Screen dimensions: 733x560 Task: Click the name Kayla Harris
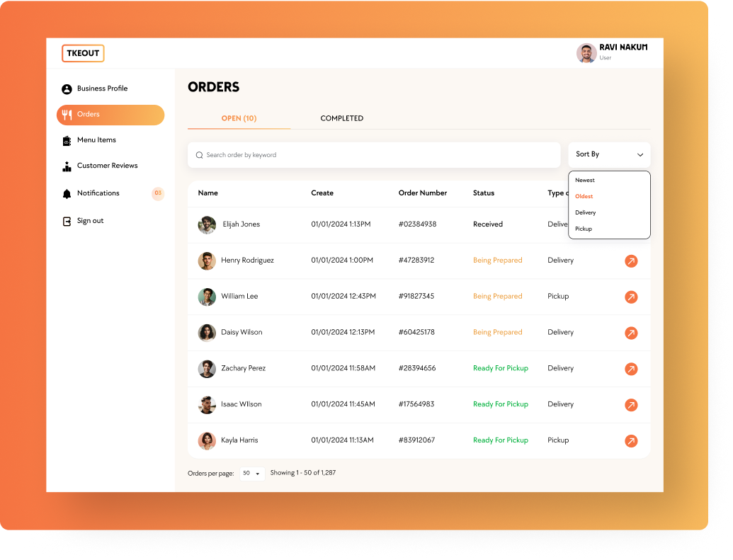(239, 440)
